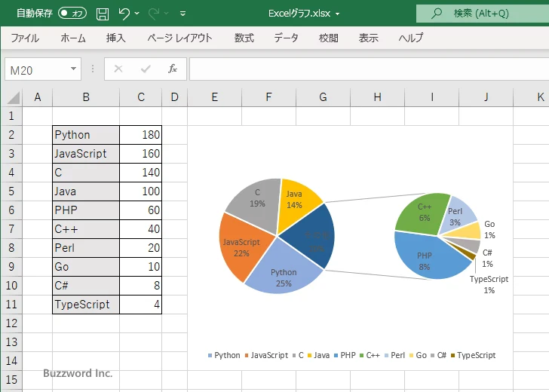Open Customize Quick Access Toolbar dropdown
The width and height of the screenshot is (549, 392).
click(x=182, y=14)
